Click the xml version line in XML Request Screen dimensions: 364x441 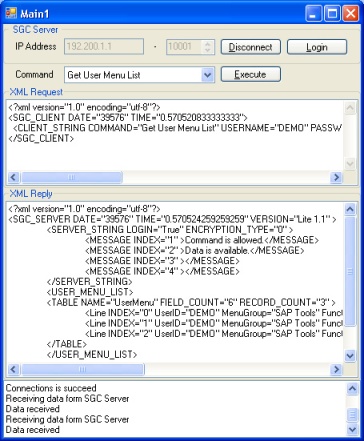[85, 107]
